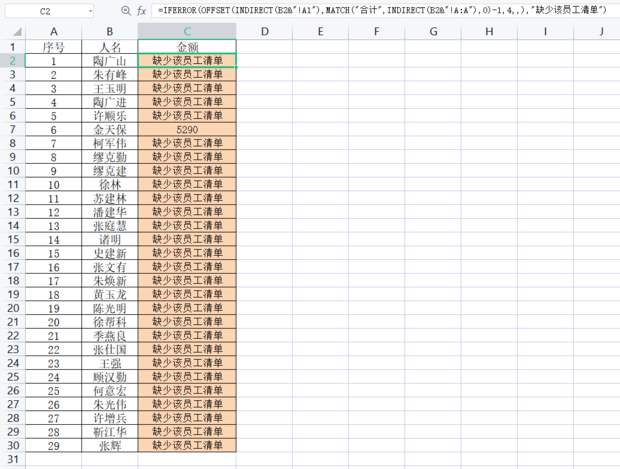Select the cell containing 张仕国
Screen dimensions: 620x469
110,349
